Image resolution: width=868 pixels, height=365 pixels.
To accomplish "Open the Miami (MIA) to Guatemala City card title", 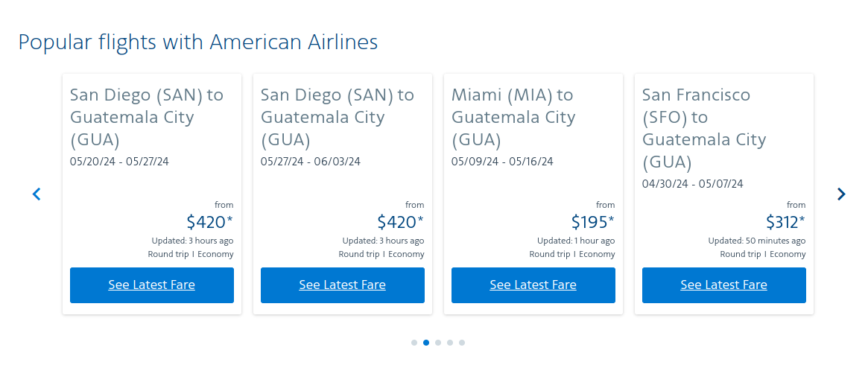I will coord(513,117).
